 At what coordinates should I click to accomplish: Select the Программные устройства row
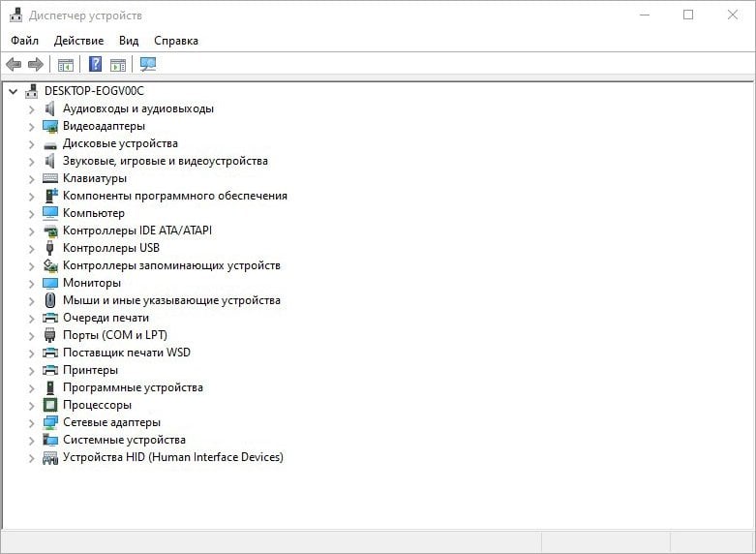(133, 387)
